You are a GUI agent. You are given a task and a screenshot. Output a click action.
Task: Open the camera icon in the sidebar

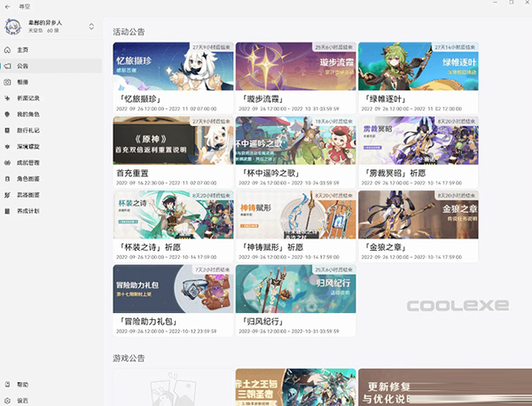pyautogui.click(x=7, y=82)
